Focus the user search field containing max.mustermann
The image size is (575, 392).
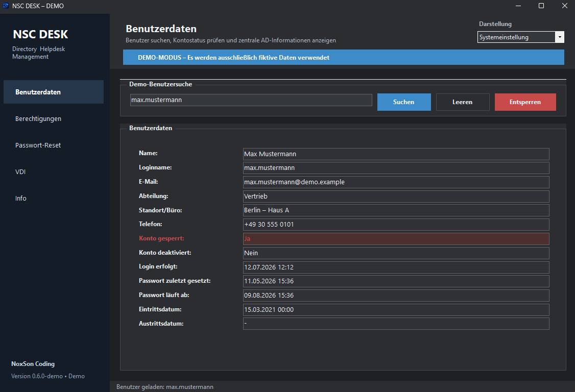(x=251, y=100)
